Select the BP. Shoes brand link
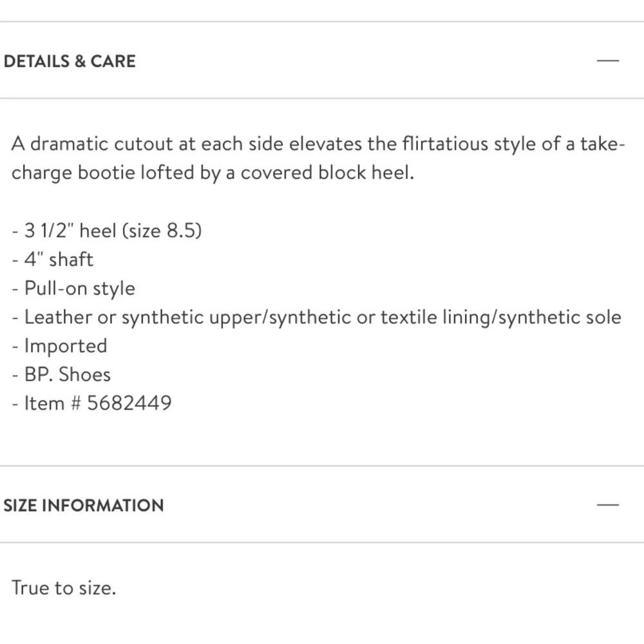The width and height of the screenshot is (644, 644). (67, 374)
